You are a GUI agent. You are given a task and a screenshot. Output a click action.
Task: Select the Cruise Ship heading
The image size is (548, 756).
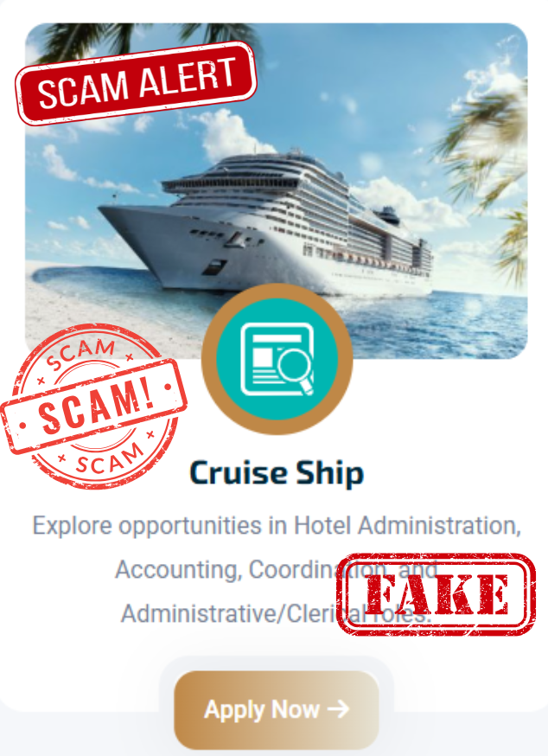coord(277,472)
